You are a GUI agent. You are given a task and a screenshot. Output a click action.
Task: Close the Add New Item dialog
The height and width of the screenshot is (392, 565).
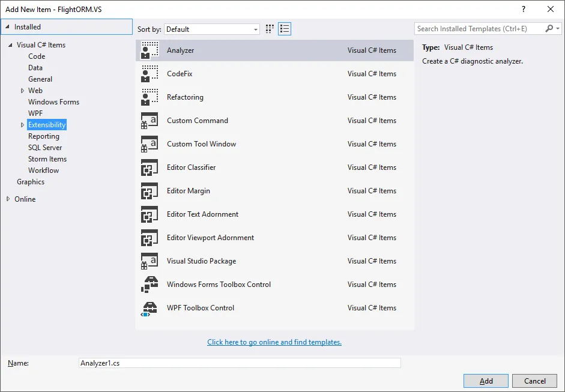pos(551,9)
